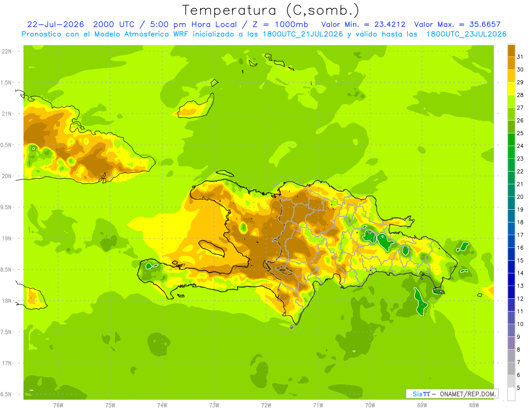Click the color scale value '9'

(x=519, y=337)
